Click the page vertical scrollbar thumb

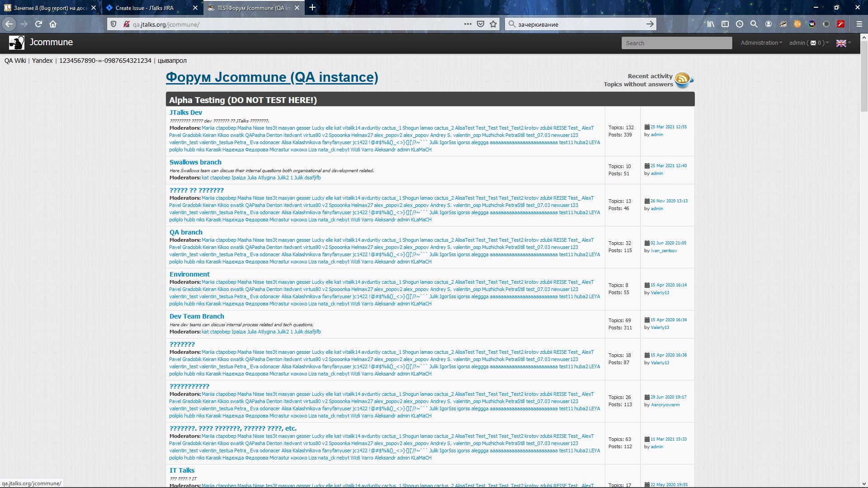[x=864, y=77]
